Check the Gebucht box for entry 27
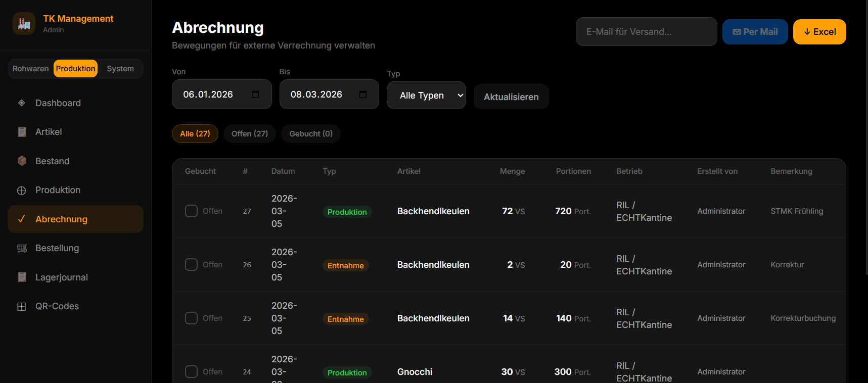868x383 pixels. coord(191,211)
